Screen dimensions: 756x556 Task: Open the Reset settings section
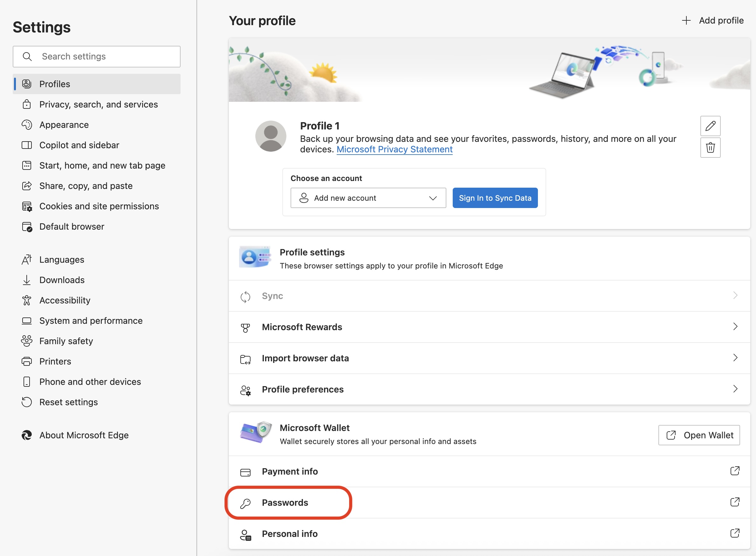tap(97, 402)
